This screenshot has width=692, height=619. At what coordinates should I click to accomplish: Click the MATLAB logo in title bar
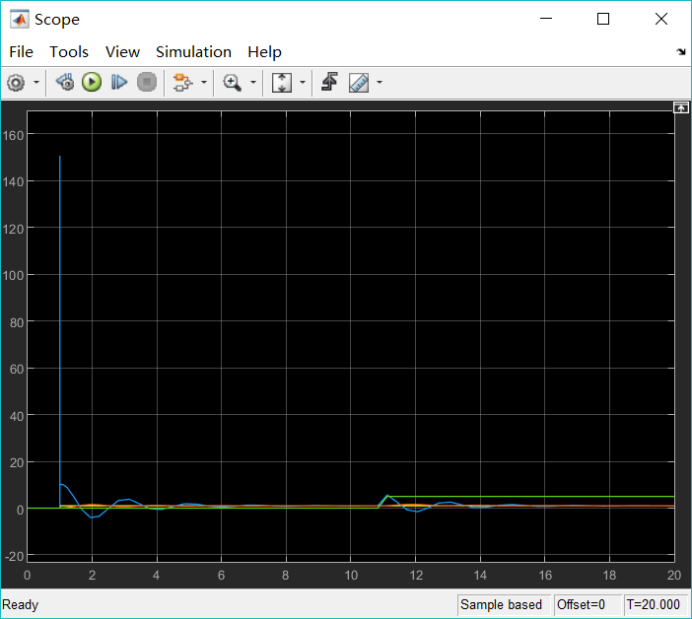coord(20,19)
